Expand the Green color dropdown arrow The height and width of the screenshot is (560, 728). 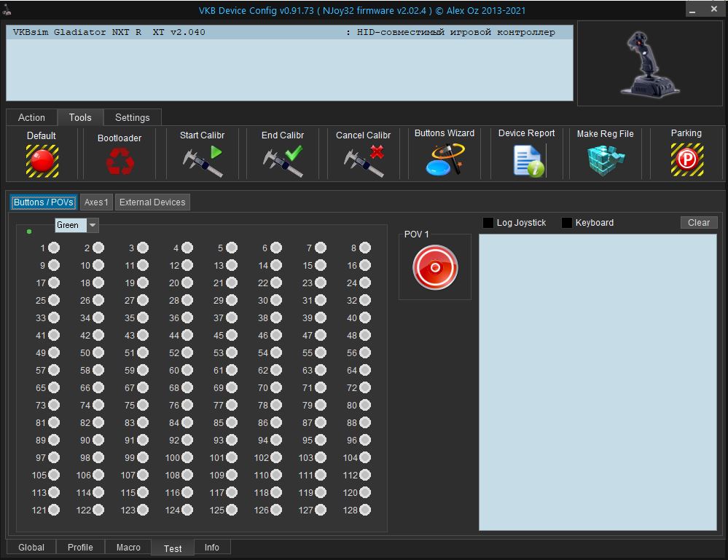coord(93,226)
